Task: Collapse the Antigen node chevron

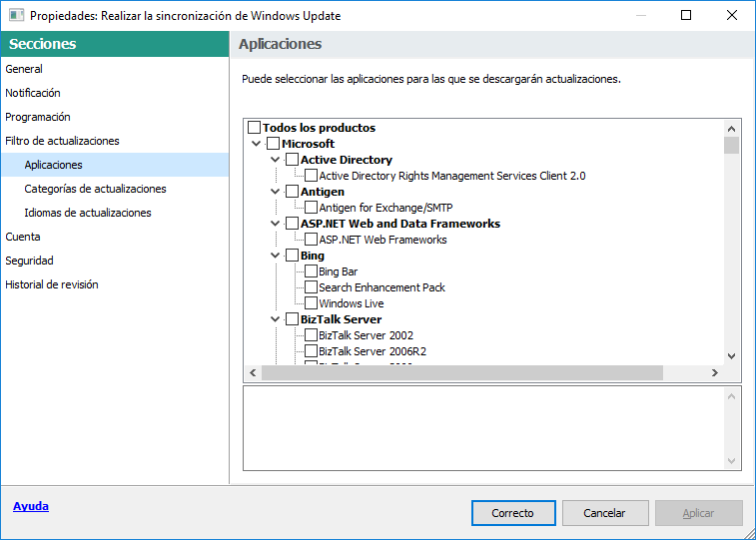Action: [x=276, y=192]
